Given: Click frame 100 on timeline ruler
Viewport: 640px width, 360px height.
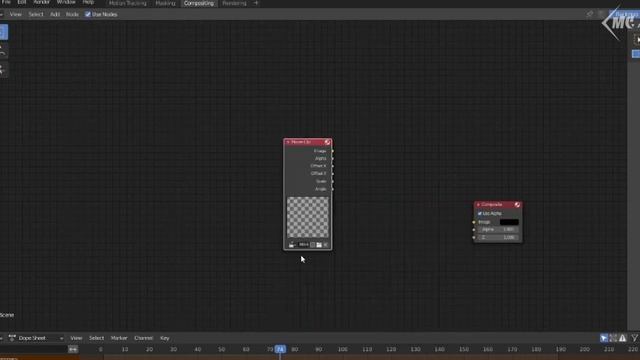Looking at the screenshot, I should click(x=342, y=349).
